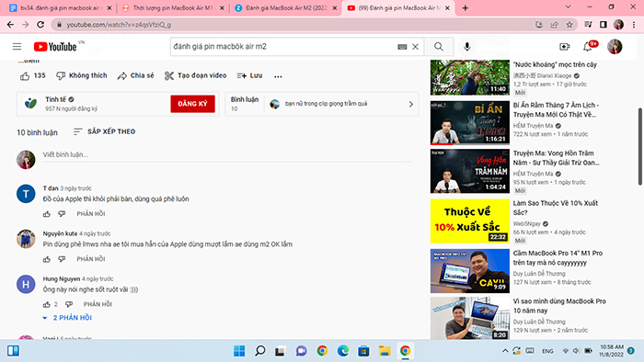Open Chrome side panel icon

point(603,25)
